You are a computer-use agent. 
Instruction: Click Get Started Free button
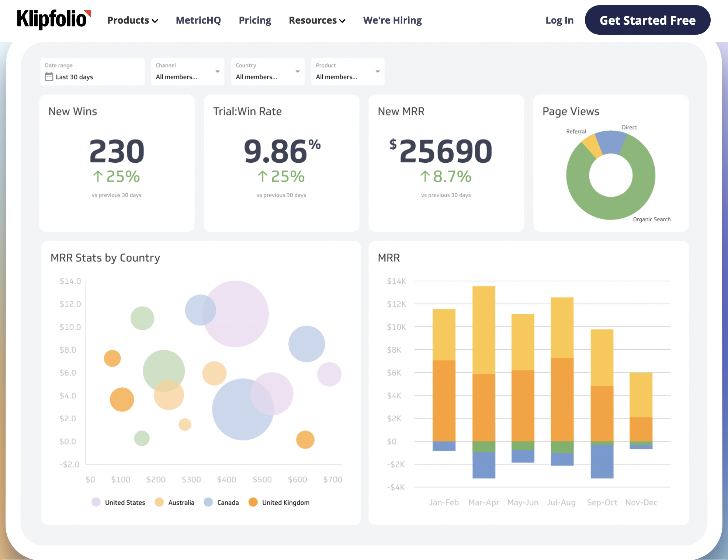pyautogui.click(x=648, y=20)
